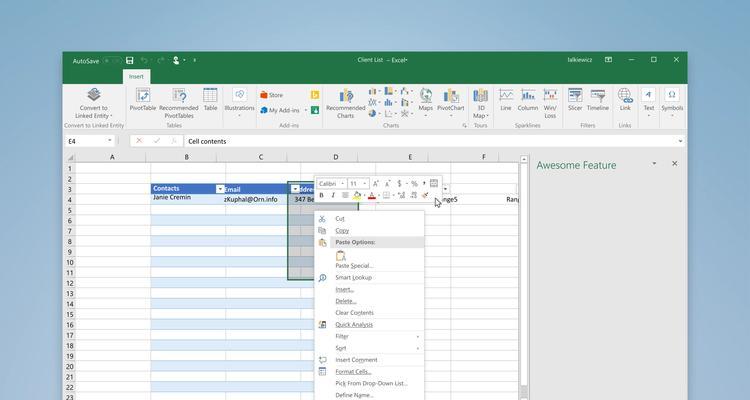Insert a PivotChart

pos(451,103)
